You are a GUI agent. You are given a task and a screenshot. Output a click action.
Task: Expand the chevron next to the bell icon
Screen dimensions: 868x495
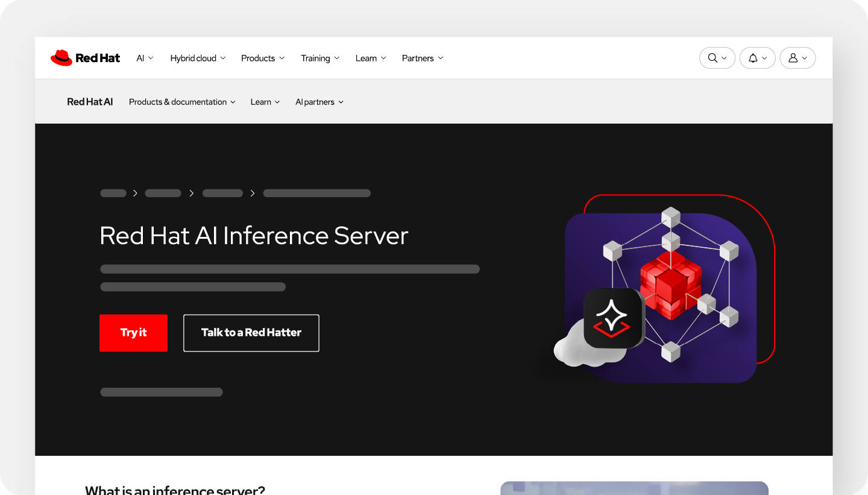[x=764, y=58]
